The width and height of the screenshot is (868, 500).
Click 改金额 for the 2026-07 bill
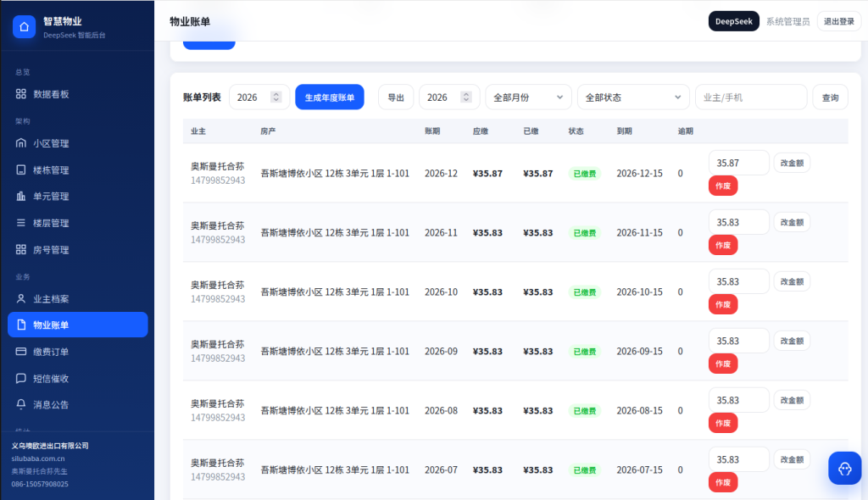point(792,459)
